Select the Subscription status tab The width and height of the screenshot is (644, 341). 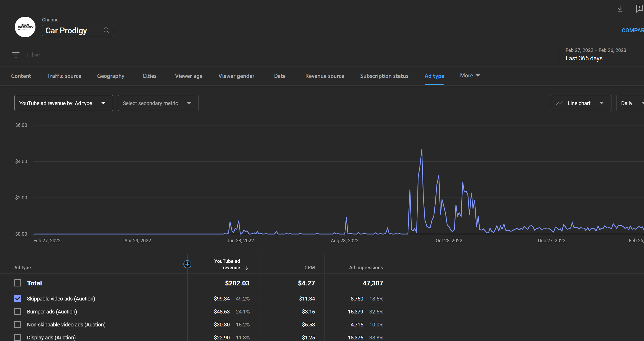(x=384, y=76)
